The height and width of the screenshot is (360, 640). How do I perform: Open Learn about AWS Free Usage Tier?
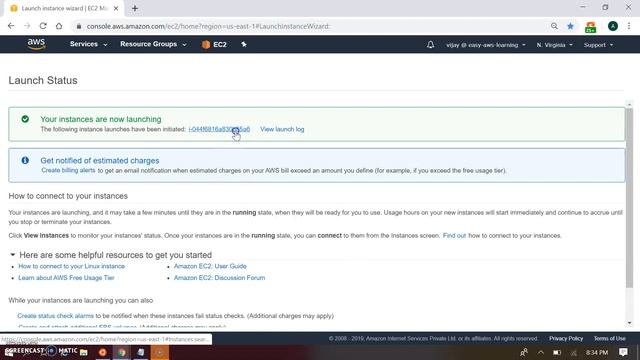click(x=66, y=278)
